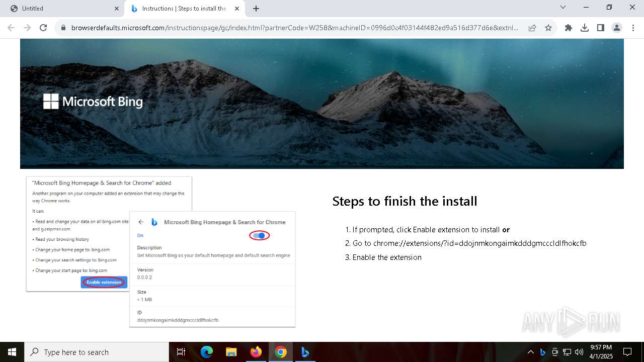Switch to Chrome in taskbar
This screenshot has width=644, height=362.
[x=281, y=352]
